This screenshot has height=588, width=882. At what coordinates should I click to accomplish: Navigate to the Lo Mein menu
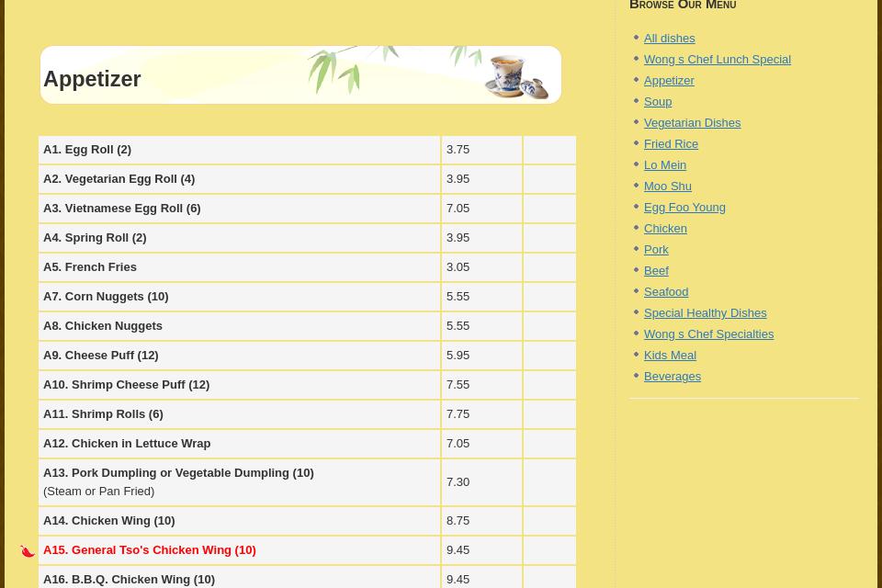664,165
